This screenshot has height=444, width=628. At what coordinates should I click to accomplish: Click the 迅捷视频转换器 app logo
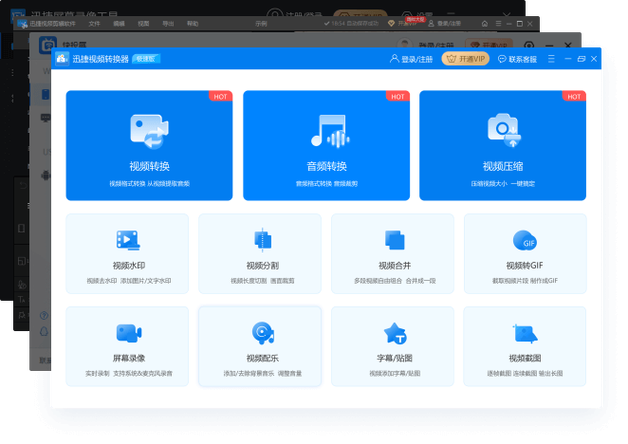(x=62, y=59)
